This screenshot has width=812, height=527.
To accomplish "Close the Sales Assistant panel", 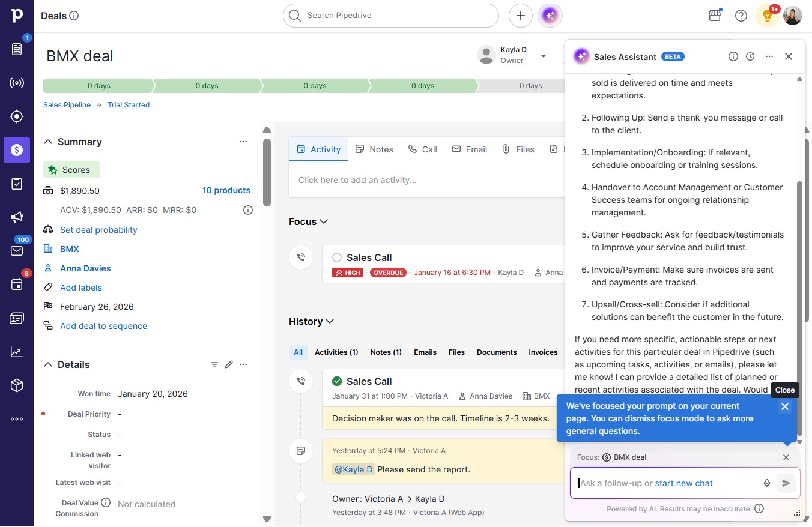I will click(x=789, y=56).
